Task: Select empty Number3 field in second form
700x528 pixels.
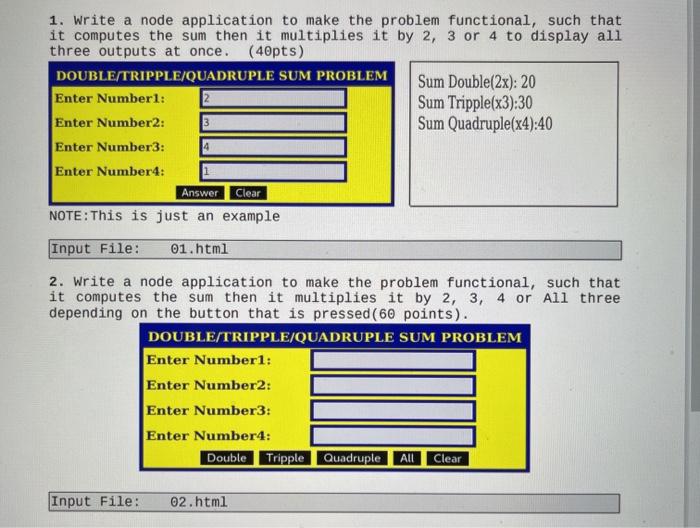Action: [393, 411]
